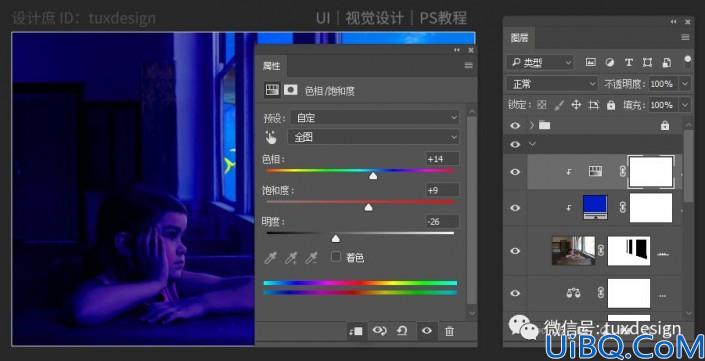Lock position move icon
The image size is (705, 361).
click(x=576, y=105)
